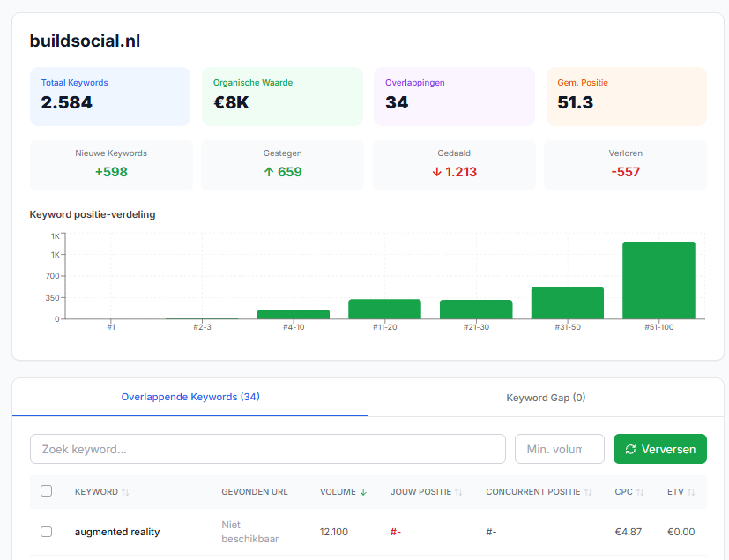Image resolution: width=729 pixels, height=560 pixels.
Task: Switch to Overlappende Keywords (34) tab
Action: [x=190, y=397]
